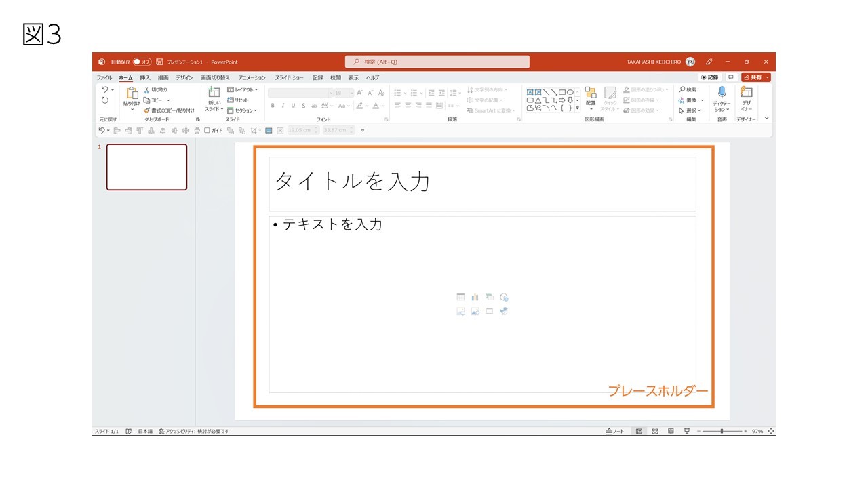Click the 新しいスライド icon
Image resolution: width=868 pixels, height=488 pixels.
tap(214, 93)
